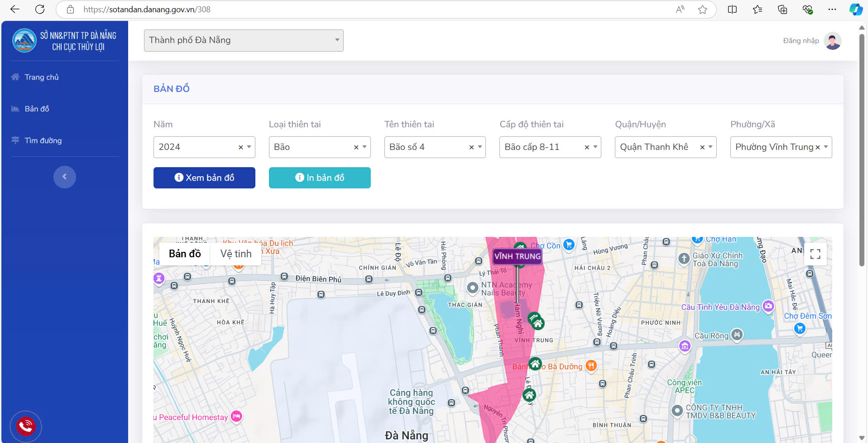Image resolution: width=868 pixels, height=443 pixels.
Task: View site information lock icon
Action: click(70, 9)
